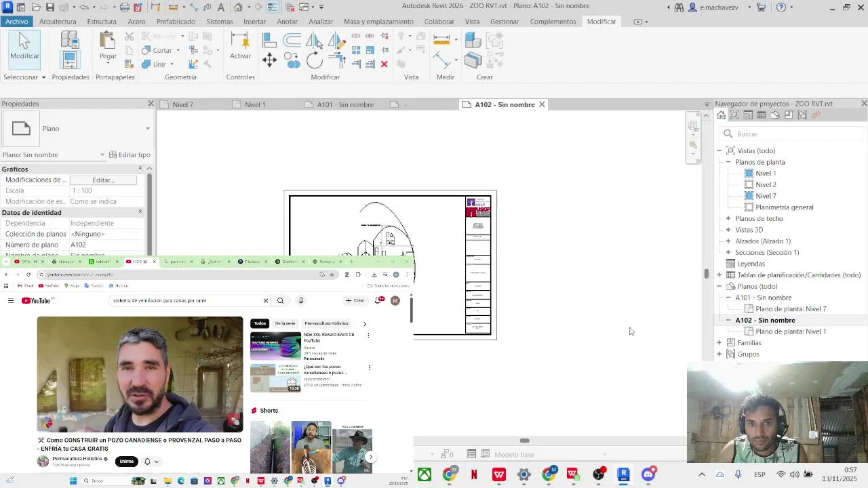868x488 pixels.
Task: Click the project browser Buscar field
Action: click(791, 134)
